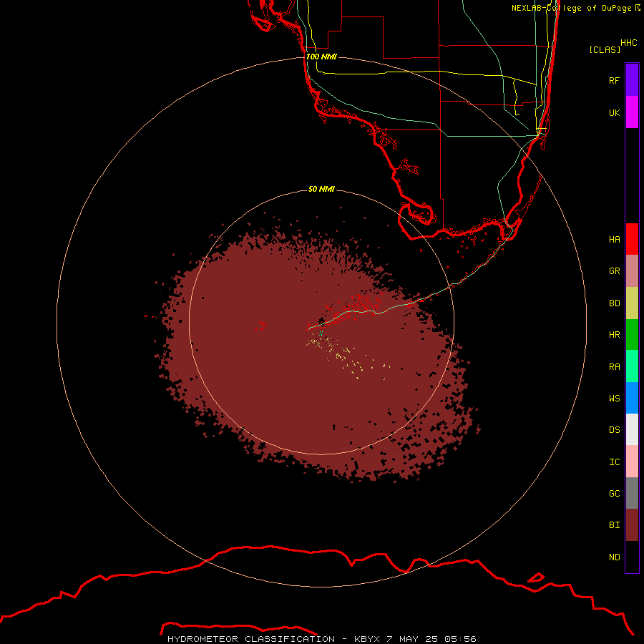Click the HR green legend swatch
Screen dimensions: 644x644
tap(632, 335)
